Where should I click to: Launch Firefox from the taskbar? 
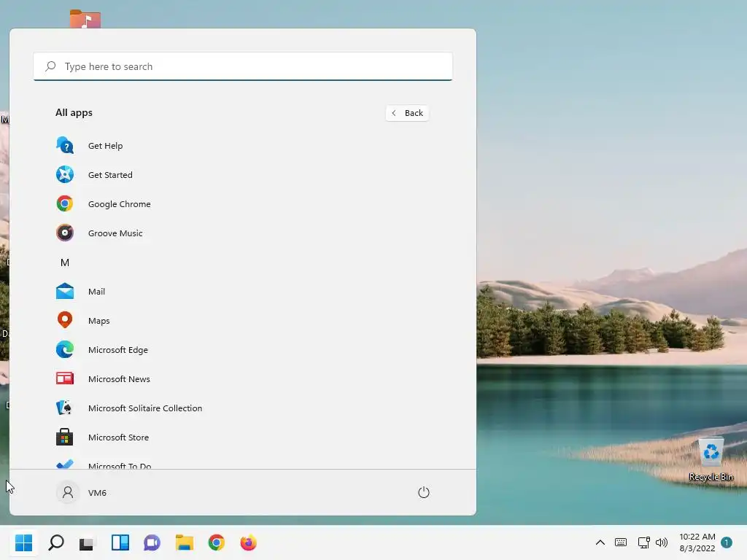coord(248,542)
